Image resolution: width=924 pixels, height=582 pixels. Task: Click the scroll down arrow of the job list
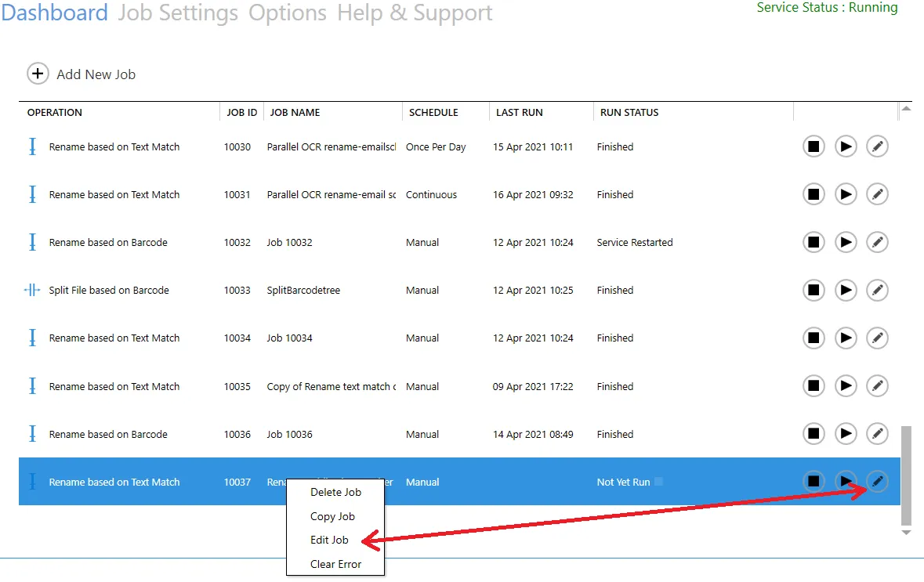pos(906,533)
